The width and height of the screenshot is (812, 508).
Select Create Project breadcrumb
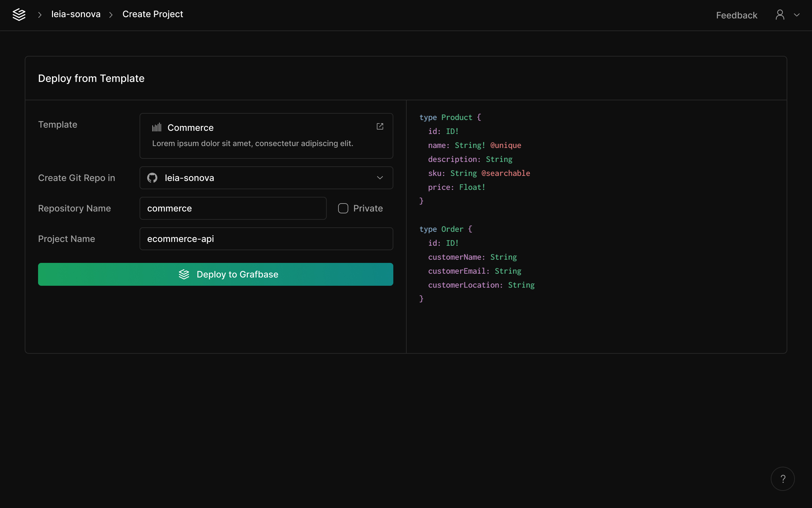(153, 14)
